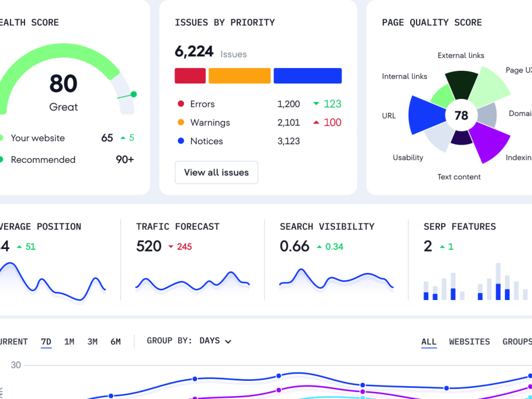Click the orange Warnings bar segment
This screenshot has width=532, height=399.
point(239,76)
